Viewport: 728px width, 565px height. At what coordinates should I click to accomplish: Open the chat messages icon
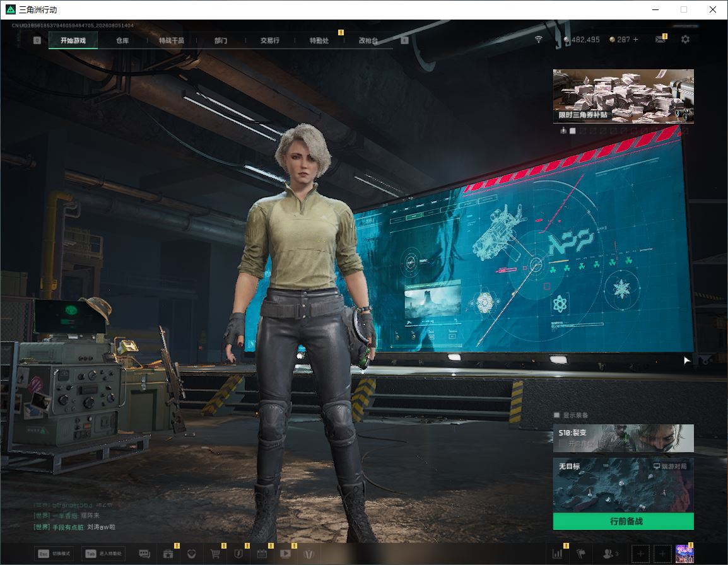(144, 554)
